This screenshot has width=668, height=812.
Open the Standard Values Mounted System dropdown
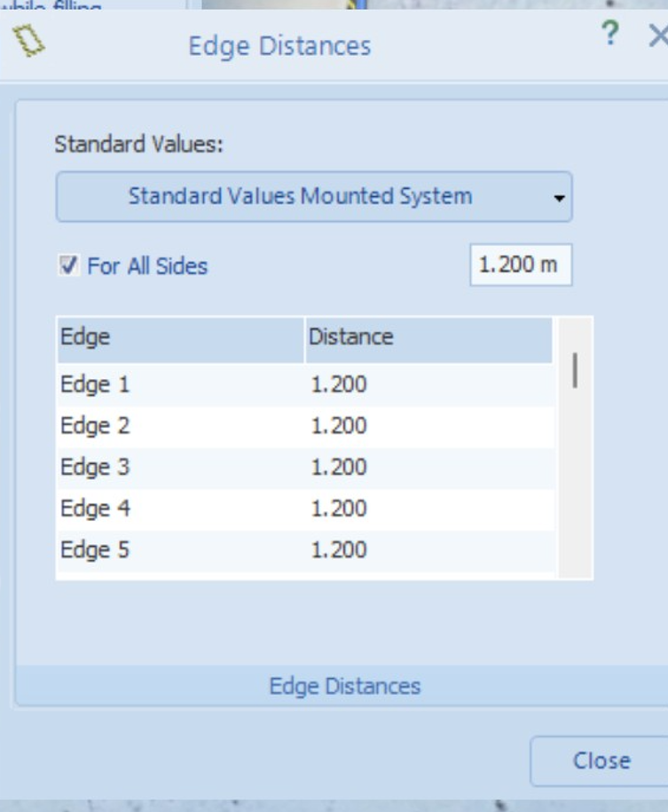[314, 196]
